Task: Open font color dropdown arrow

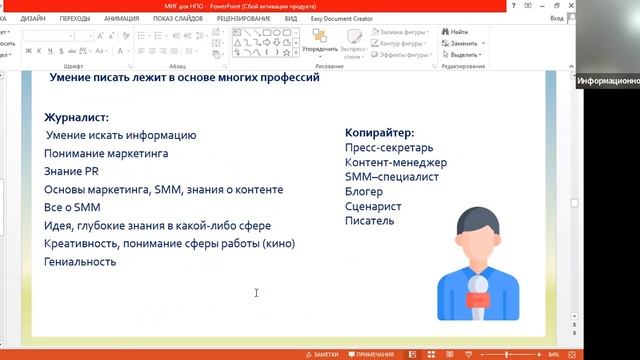Action: (128, 51)
